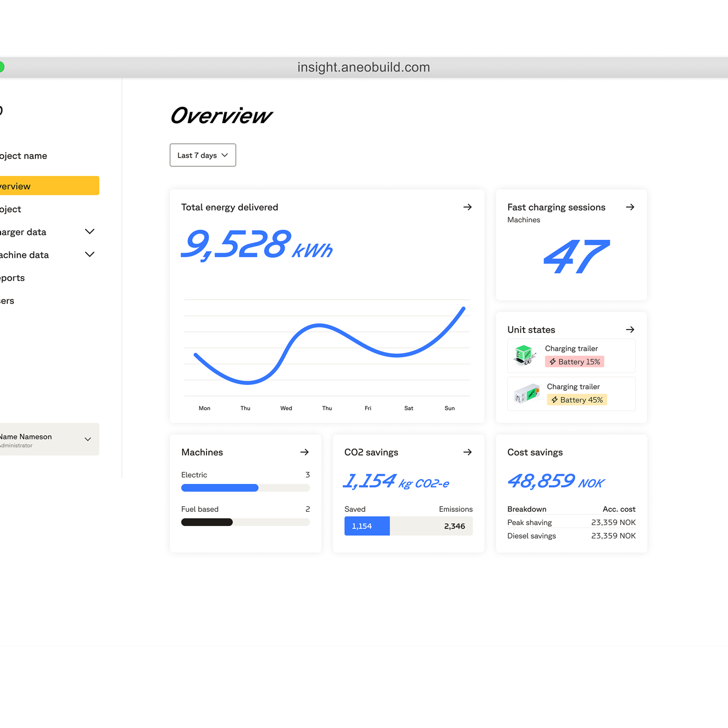Screen dimensions: 728x728
Task: Expand the Machine data menu chevron
Action: 90,254
